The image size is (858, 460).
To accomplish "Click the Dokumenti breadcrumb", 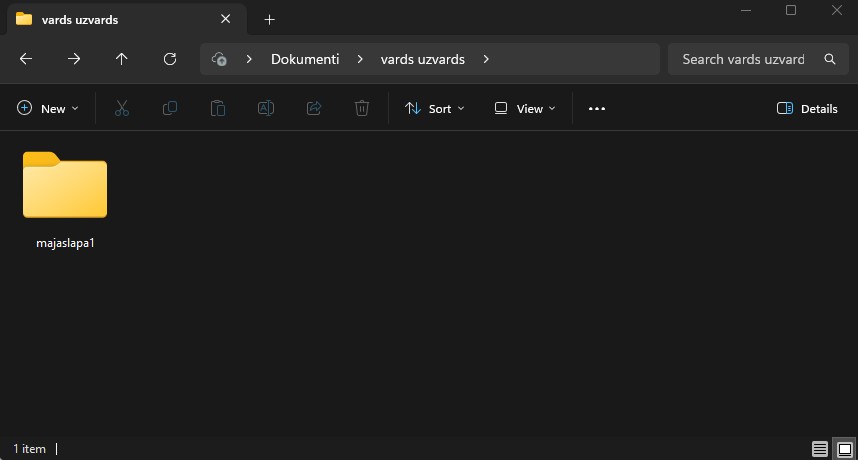I will click(x=305, y=59).
